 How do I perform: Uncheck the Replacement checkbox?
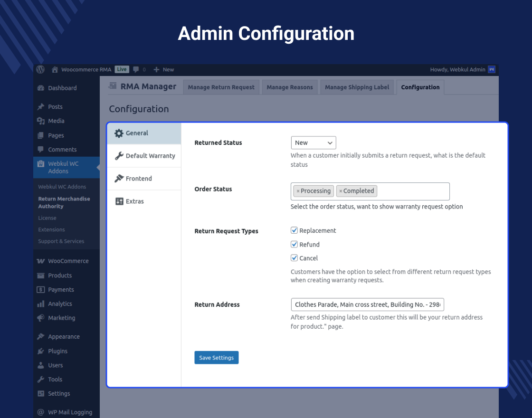[294, 230]
